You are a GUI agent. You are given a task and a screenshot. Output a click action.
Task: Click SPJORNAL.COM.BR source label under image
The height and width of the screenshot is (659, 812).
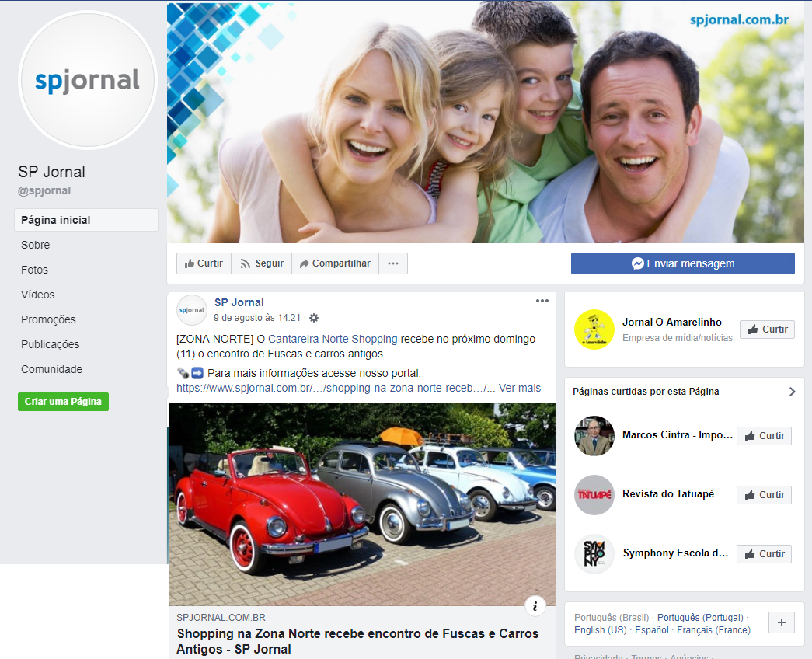221,618
